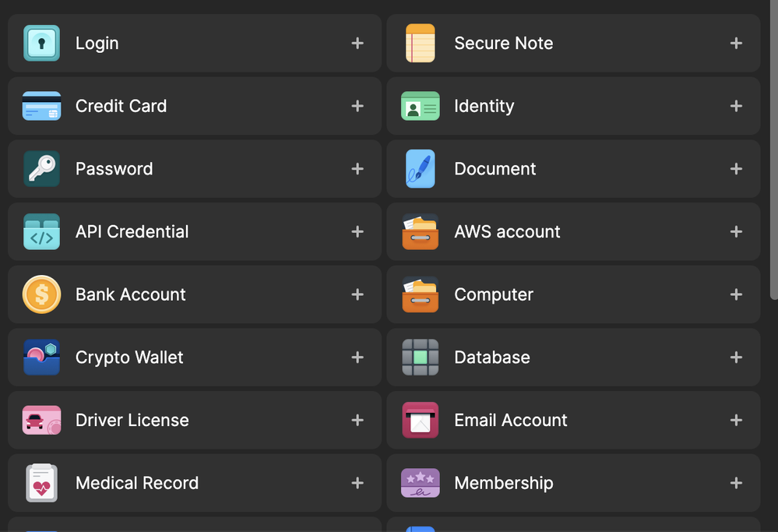Viewport: 778px width, 532px height.
Task: Click the Bank Account dollar coin icon
Action: click(41, 295)
